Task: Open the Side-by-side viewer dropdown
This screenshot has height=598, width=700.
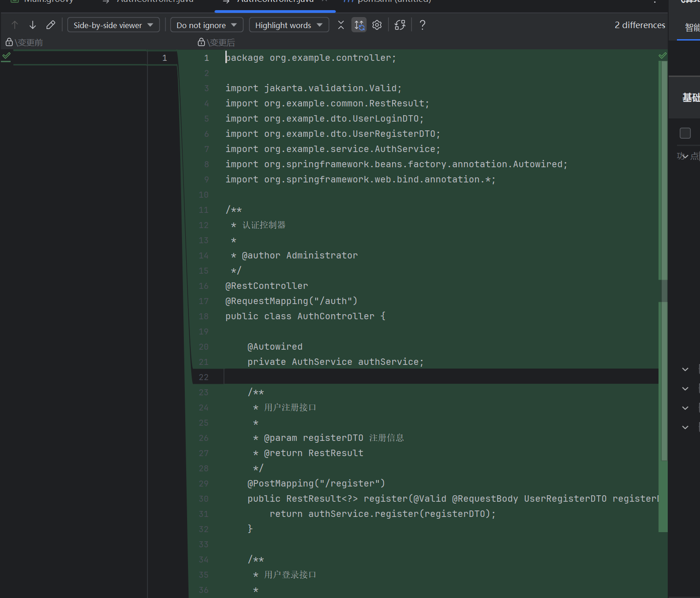Action: 113,25
